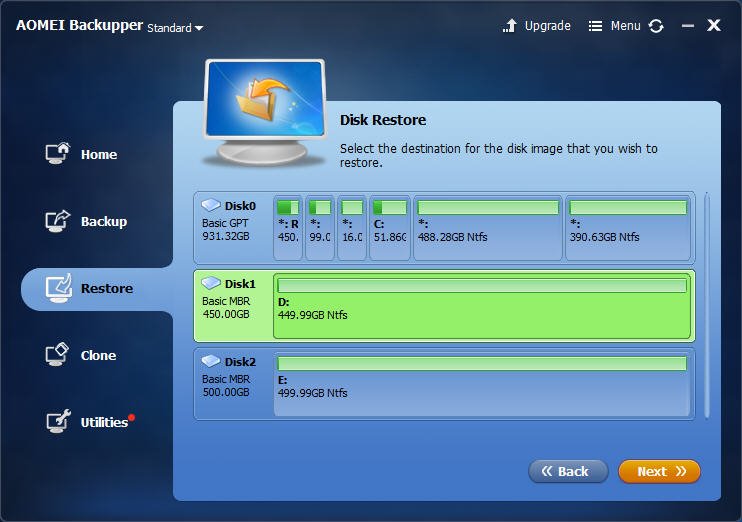Click the Disk Restore heading
Viewport: 742px width, 522px height.
pos(383,120)
